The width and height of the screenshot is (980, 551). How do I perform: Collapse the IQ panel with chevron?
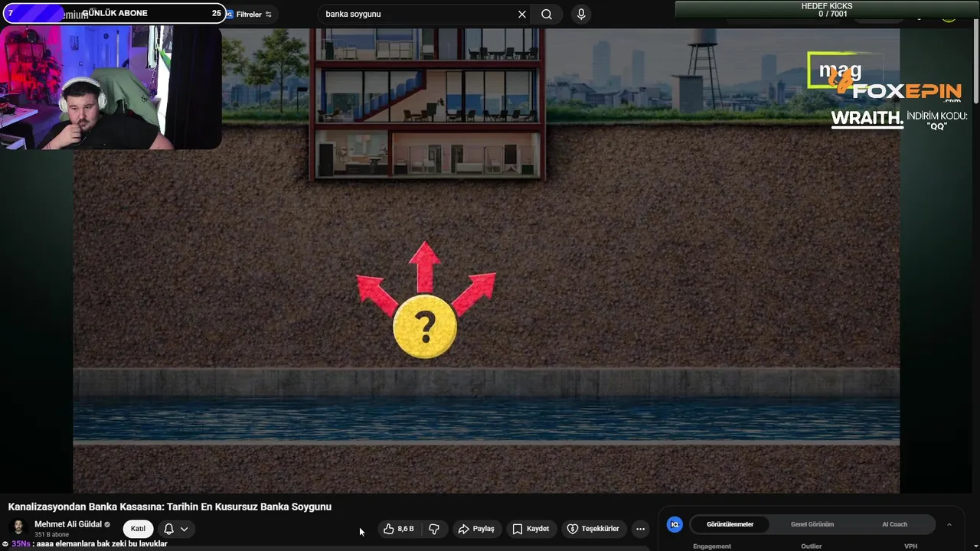tap(949, 524)
